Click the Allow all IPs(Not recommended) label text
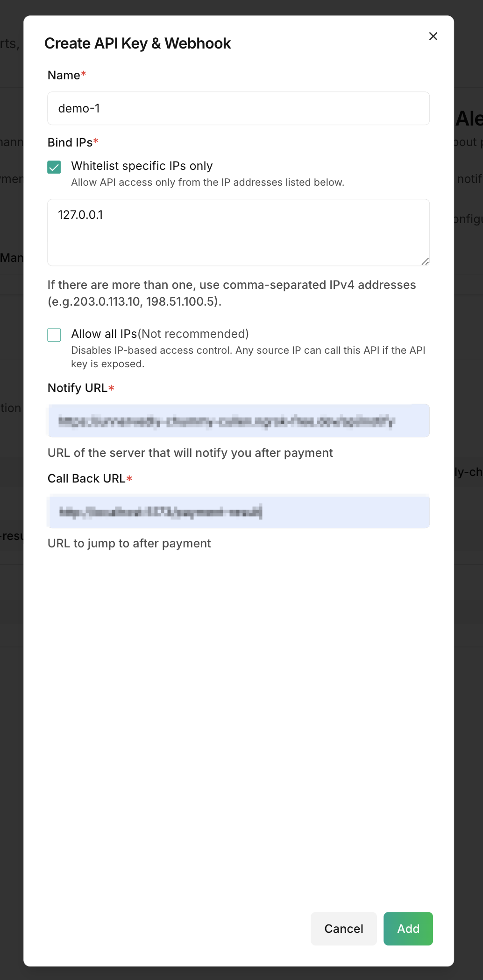The image size is (483, 980). (160, 334)
